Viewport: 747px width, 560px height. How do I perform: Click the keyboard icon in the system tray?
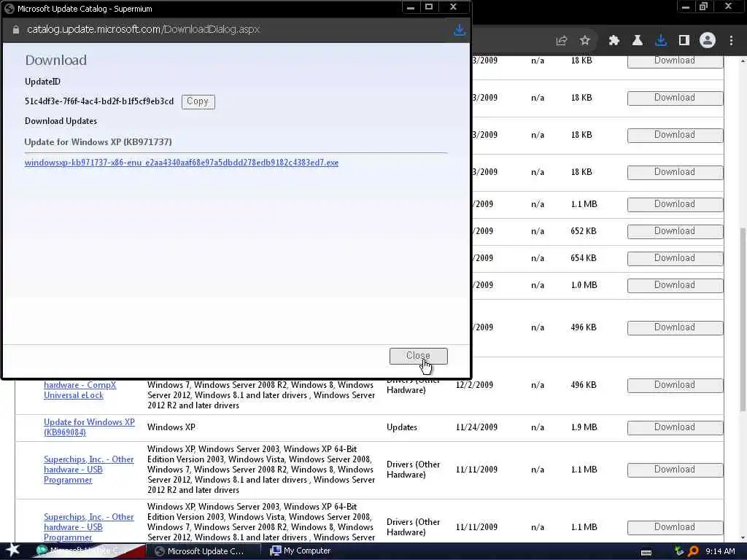tap(646, 552)
